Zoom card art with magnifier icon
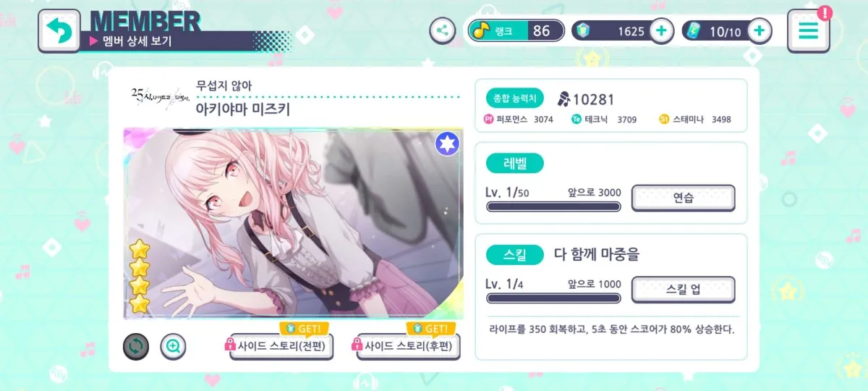Image resolution: width=868 pixels, height=391 pixels. pos(173,346)
